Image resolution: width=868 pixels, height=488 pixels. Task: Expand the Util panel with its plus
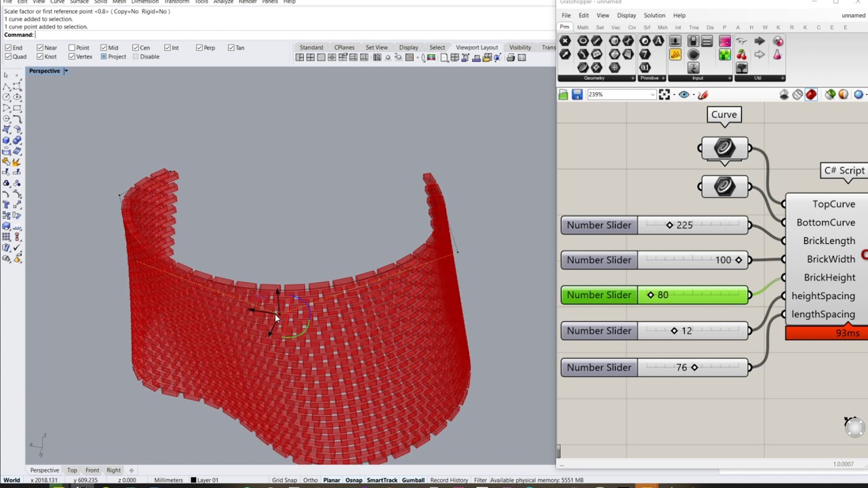pos(783,78)
